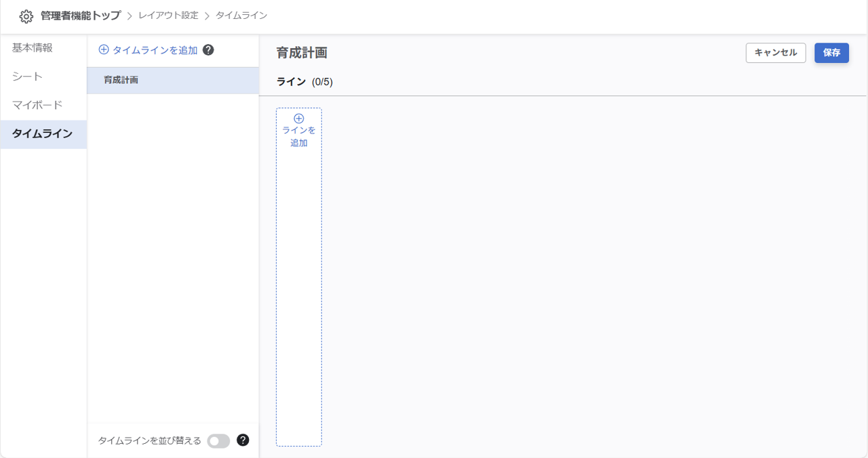Click the help icon beside タイムラインを並び替える
Viewport: 868px width, 458px height.
(243, 440)
